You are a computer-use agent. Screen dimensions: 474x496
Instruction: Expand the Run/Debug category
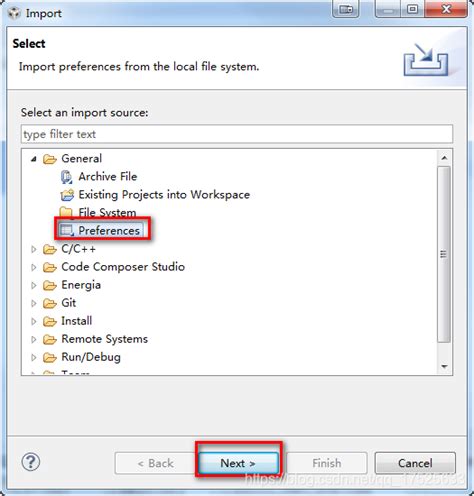point(34,357)
